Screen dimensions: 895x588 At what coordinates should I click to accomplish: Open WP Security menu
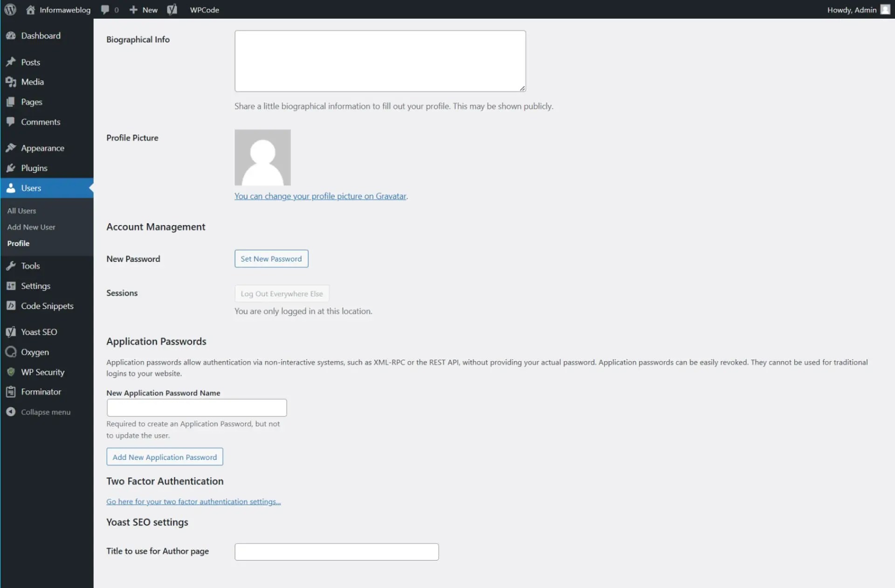(42, 372)
